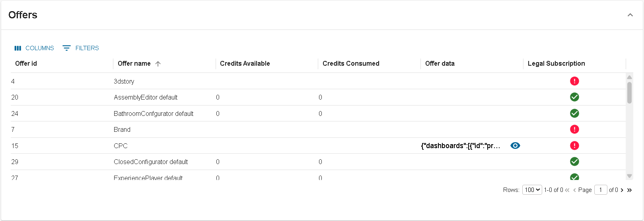Viewport: 644px width, 221px height.
Task: Open the FILTERS panel
Action: 81,48
